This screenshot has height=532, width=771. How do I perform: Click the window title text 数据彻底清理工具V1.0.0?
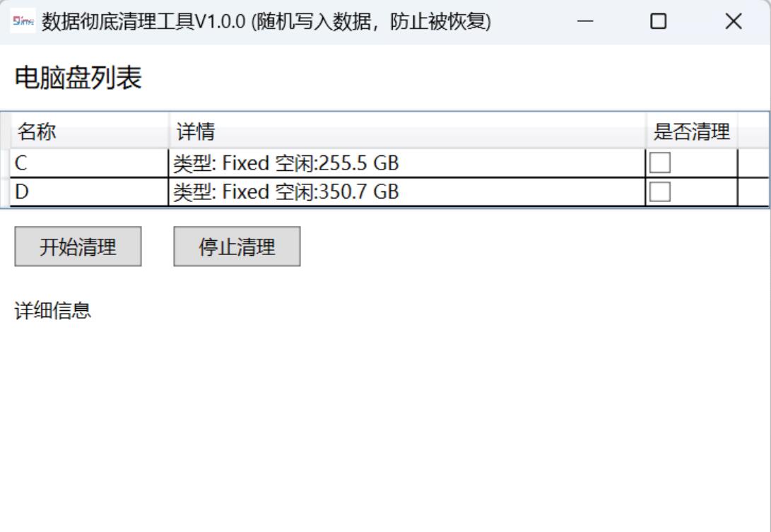(143, 22)
